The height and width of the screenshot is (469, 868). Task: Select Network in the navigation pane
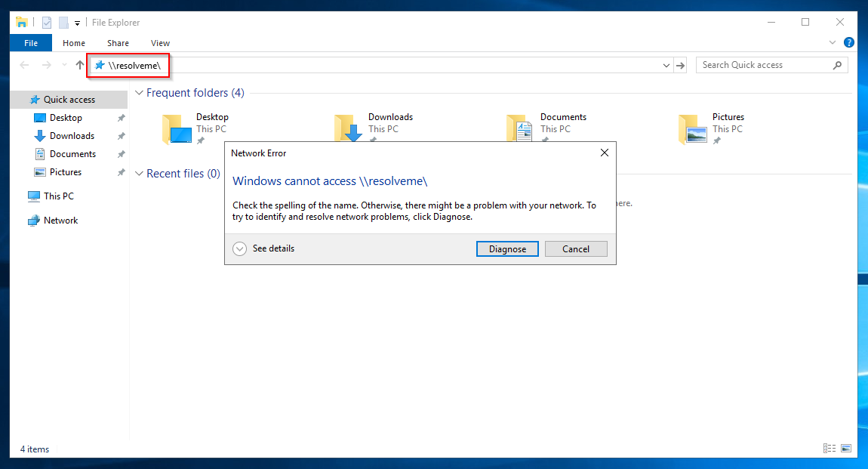click(x=60, y=221)
